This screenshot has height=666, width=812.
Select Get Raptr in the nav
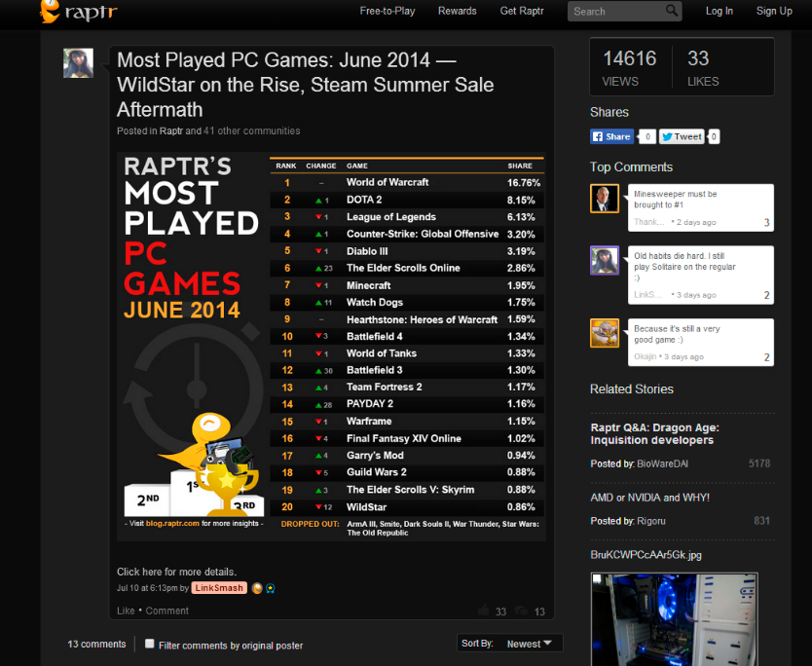coord(522,11)
